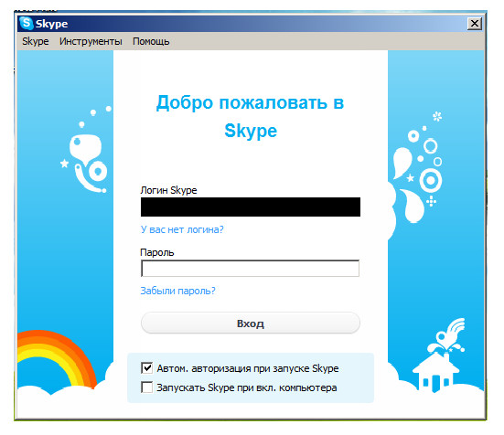Click the large concentric circle ornament
Viewport: 504px width, 435px height.
pyautogui.click(x=431, y=180)
